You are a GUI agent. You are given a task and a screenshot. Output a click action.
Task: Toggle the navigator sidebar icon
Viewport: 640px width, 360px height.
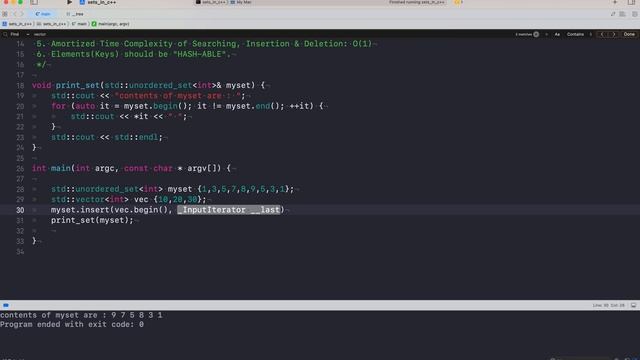(x=34, y=2)
